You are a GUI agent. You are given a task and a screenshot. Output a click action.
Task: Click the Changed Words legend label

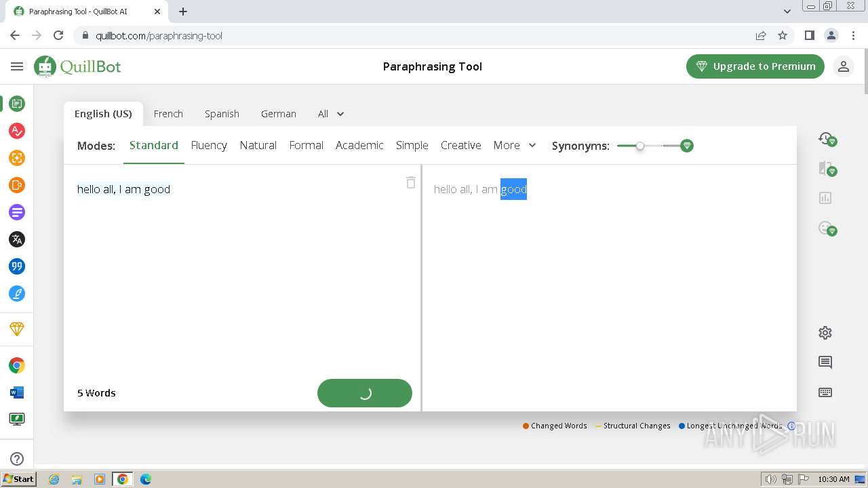[559, 426]
